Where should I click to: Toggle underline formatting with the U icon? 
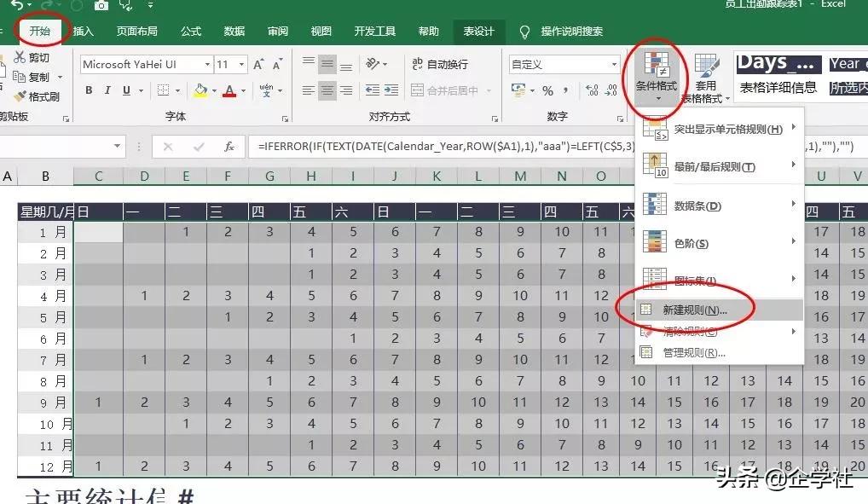click(x=127, y=90)
